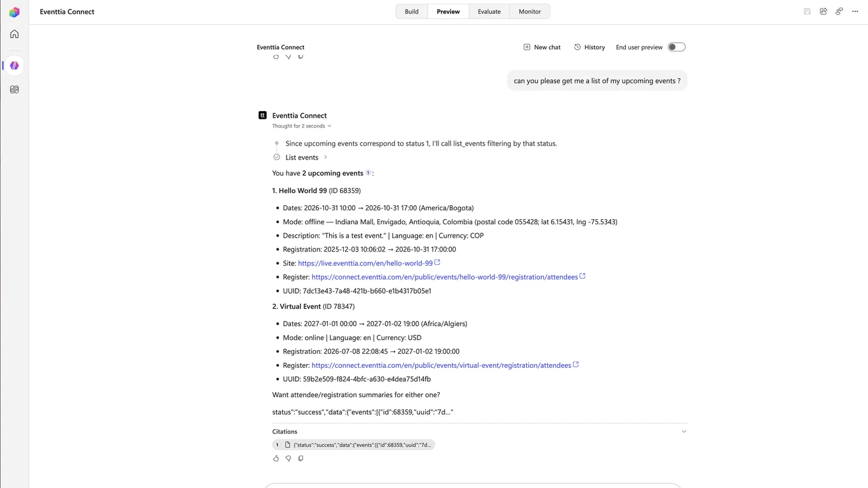Click the UUID line starting with 7dc13e43
Viewport: 868px width, 488px height.
coord(357,291)
